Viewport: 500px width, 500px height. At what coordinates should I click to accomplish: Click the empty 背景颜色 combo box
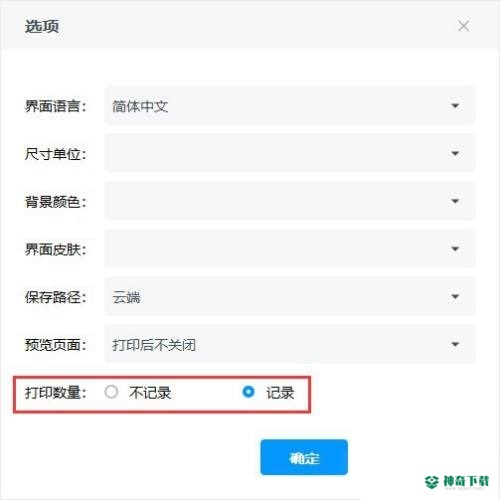289,201
